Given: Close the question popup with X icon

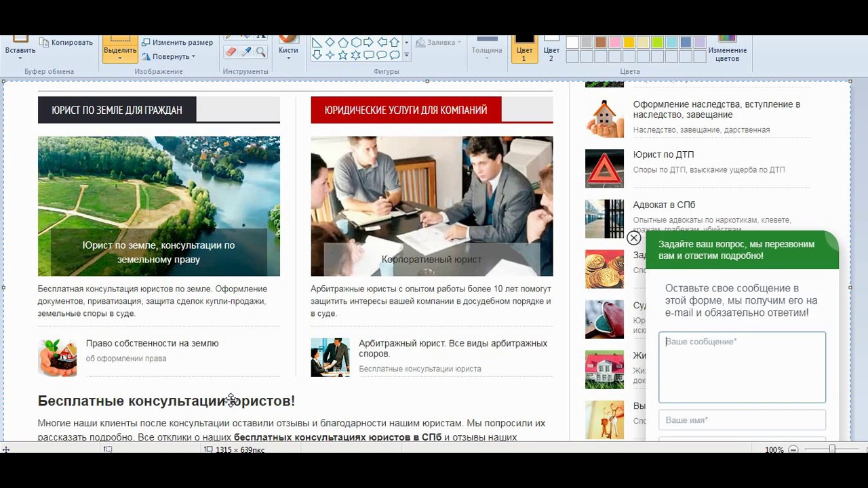Looking at the screenshot, I should point(633,238).
